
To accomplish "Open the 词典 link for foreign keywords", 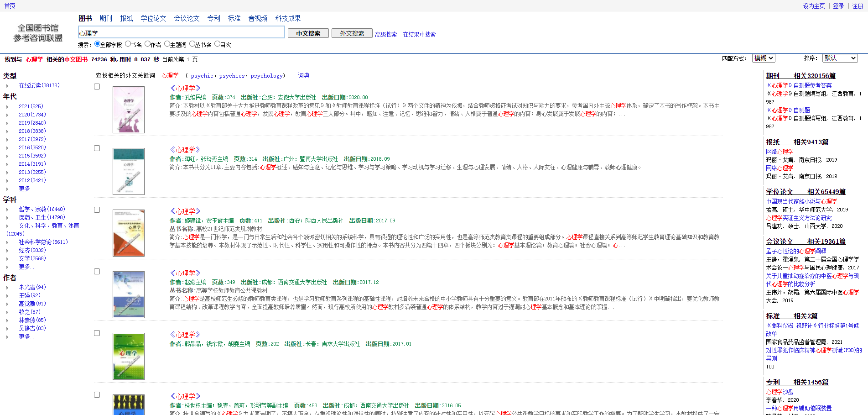I will [x=303, y=75].
